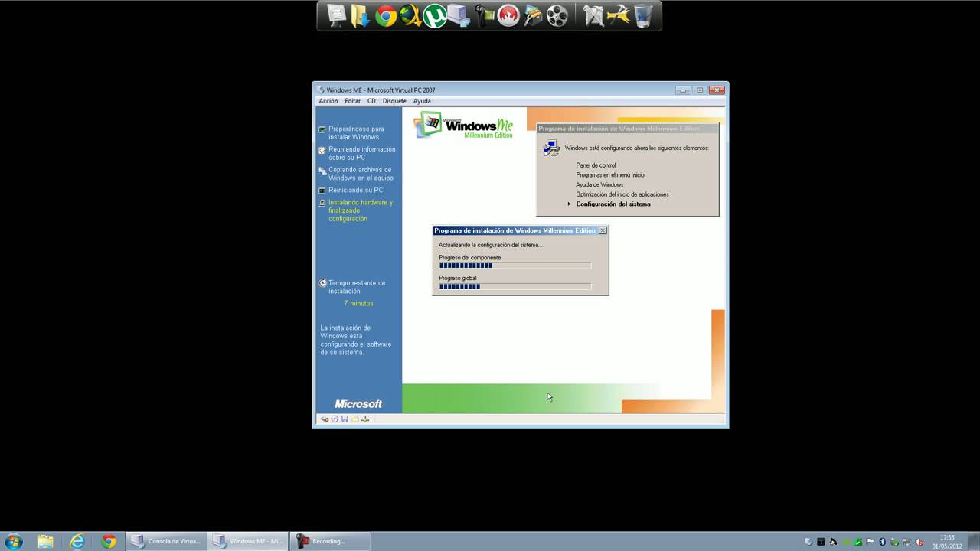Open the Editar menu
Screen dimensions: 980x551
[x=352, y=101]
